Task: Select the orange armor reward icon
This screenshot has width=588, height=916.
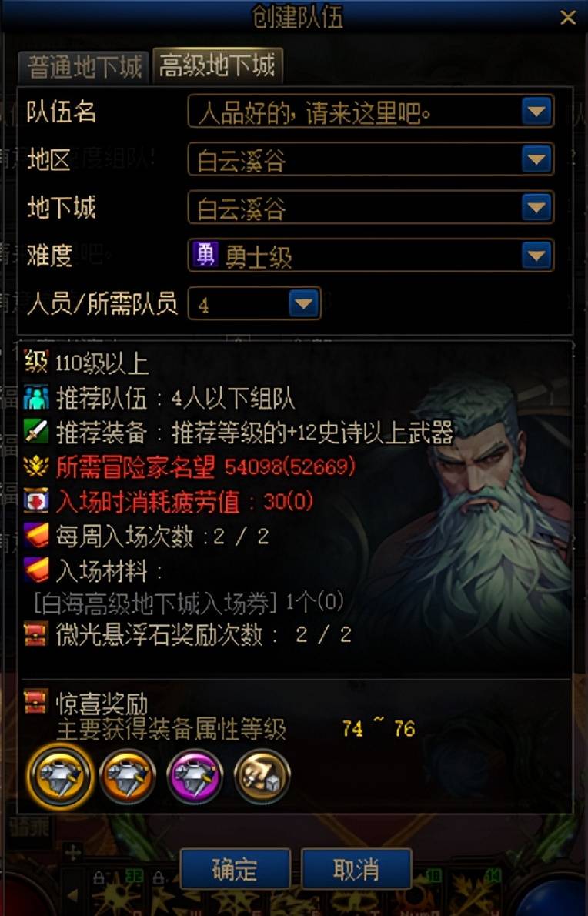Action: click(x=128, y=777)
